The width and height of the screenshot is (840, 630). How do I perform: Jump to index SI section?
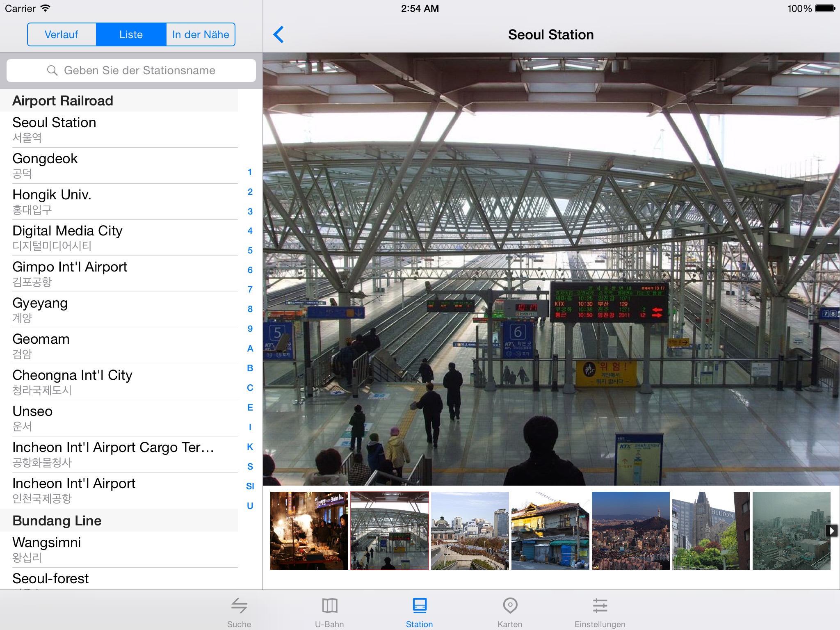point(250,486)
